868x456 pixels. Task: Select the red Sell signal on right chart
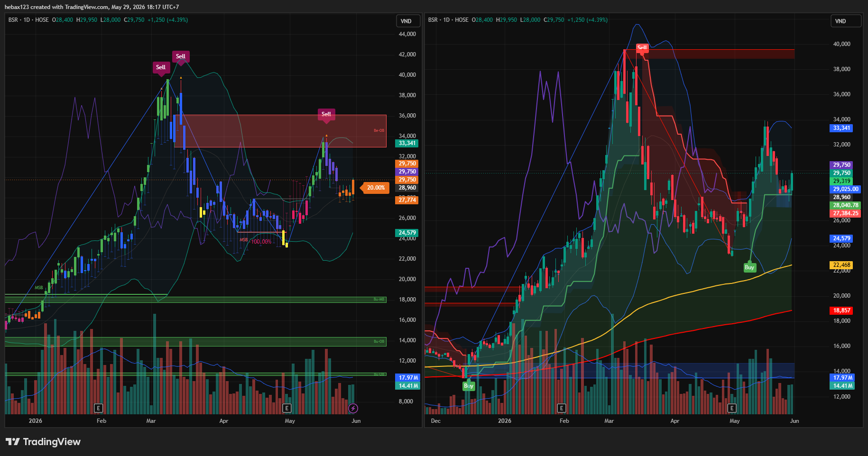(x=642, y=48)
